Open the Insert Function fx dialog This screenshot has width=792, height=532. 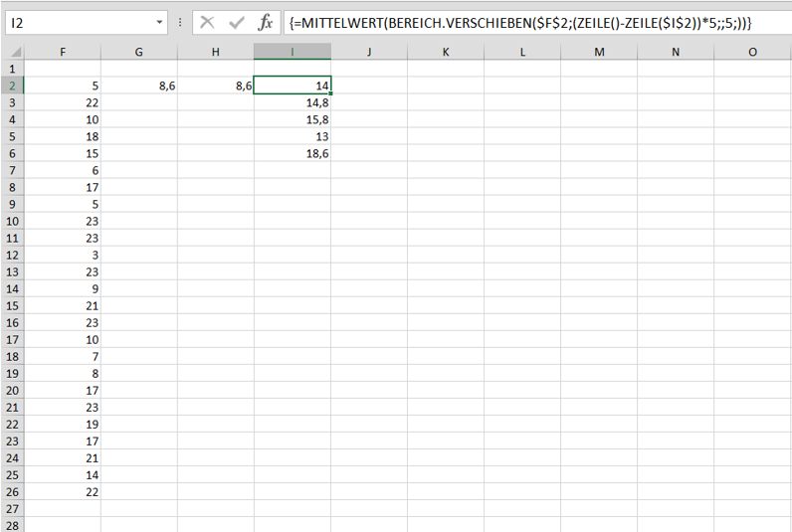(266, 23)
